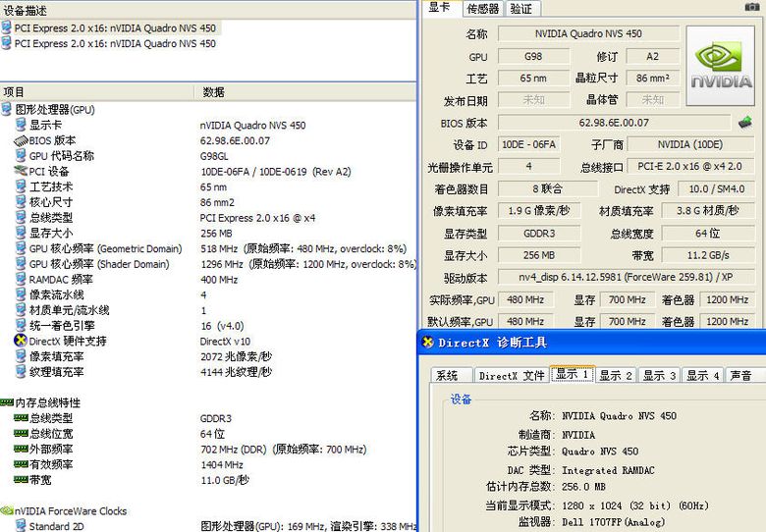Click the icon beside 纹理填充率
The width and height of the screenshot is (766, 532).
(x=21, y=371)
